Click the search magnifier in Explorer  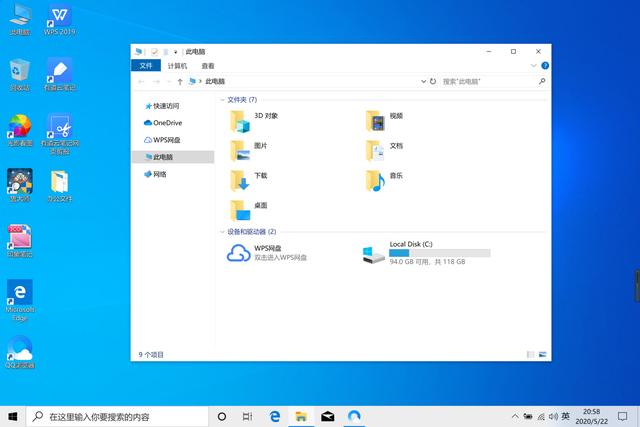tap(542, 81)
